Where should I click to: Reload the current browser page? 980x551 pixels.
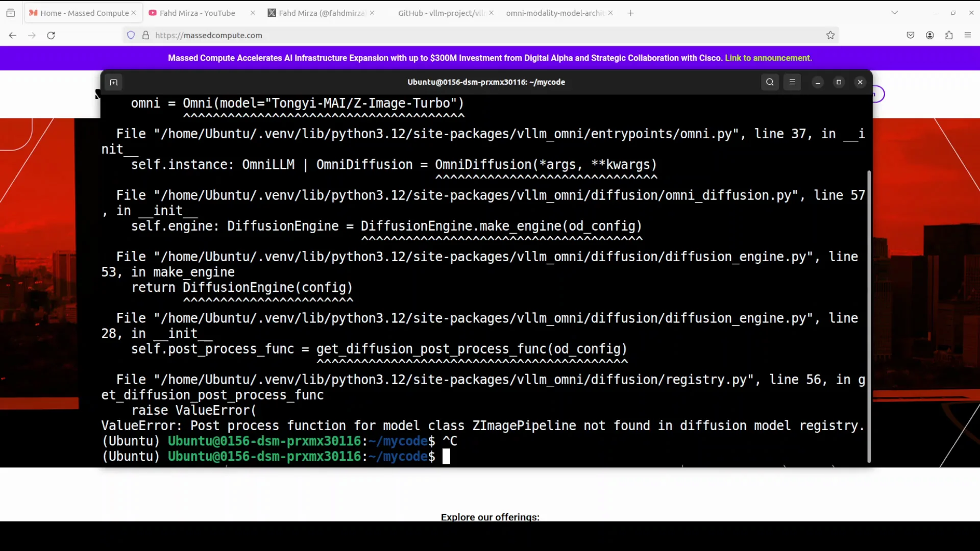click(51, 35)
